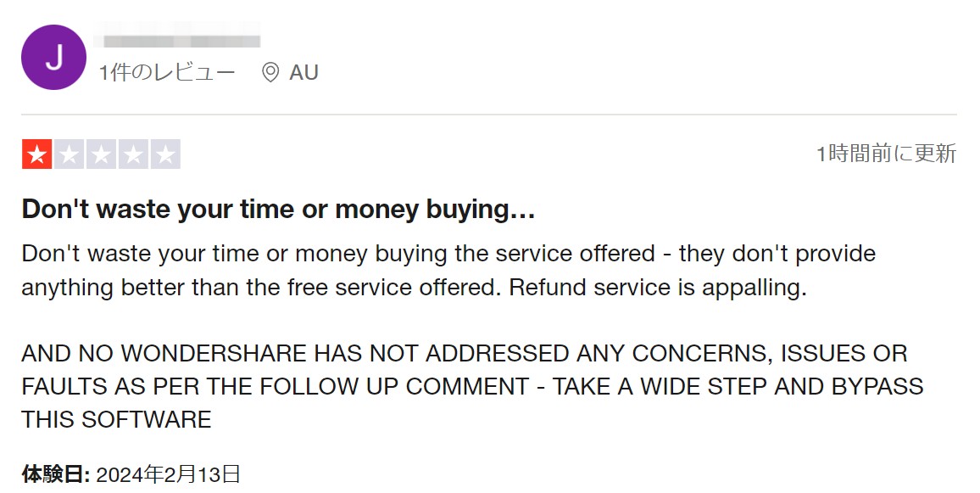Screen dimensions: 980x493
Task: Click the fifth grey star
Action: click(165, 154)
